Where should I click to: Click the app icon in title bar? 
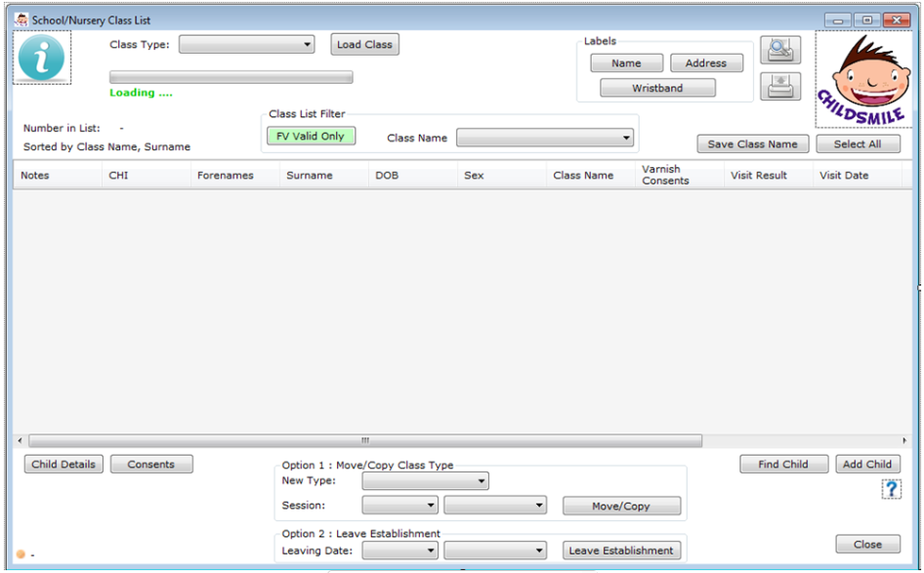[x=21, y=20]
